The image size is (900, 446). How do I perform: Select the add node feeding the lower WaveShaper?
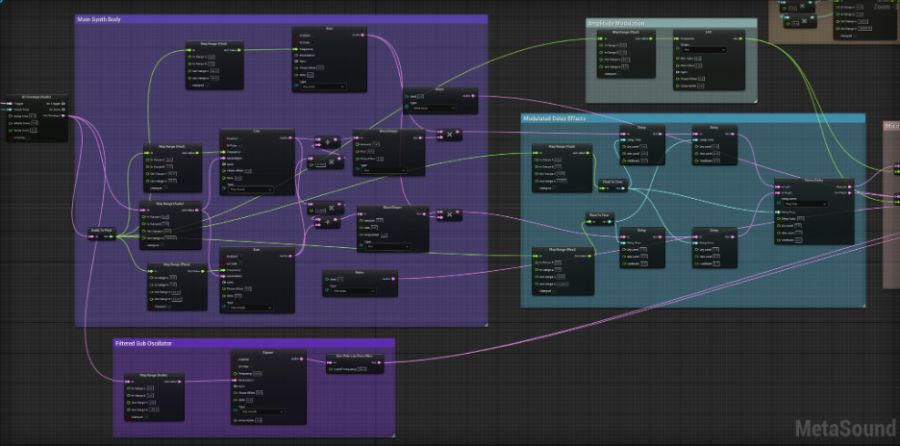tap(327, 222)
